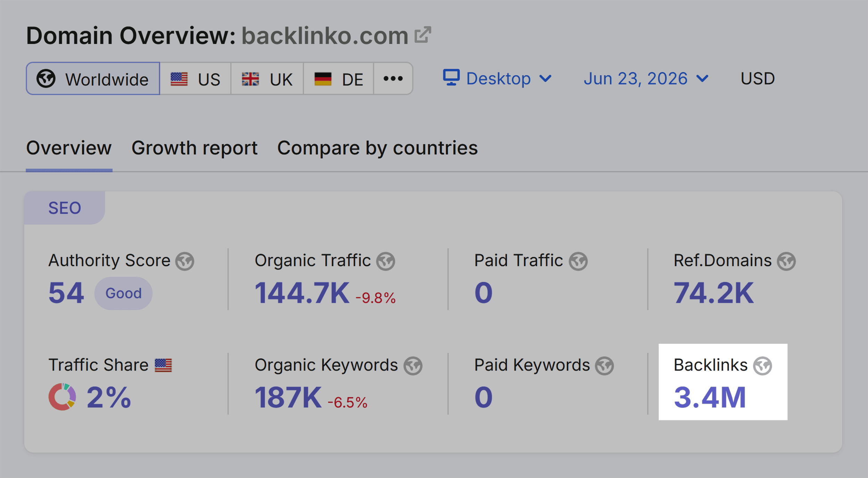This screenshot has width=868, height=478.
Task: Open backlinko.com external link icon
Action: 423,35
